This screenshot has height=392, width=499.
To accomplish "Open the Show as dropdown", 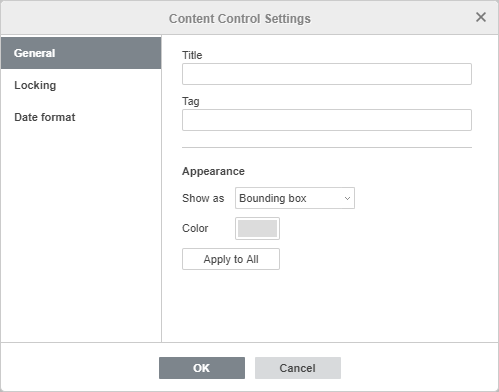I will pyautogui.click(x=295, y=198).
